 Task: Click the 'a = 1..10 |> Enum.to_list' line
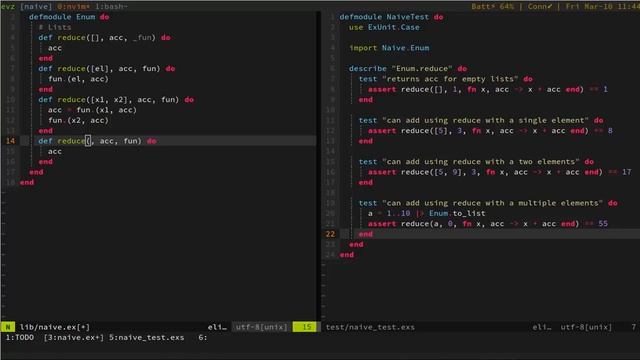(427, 213)
